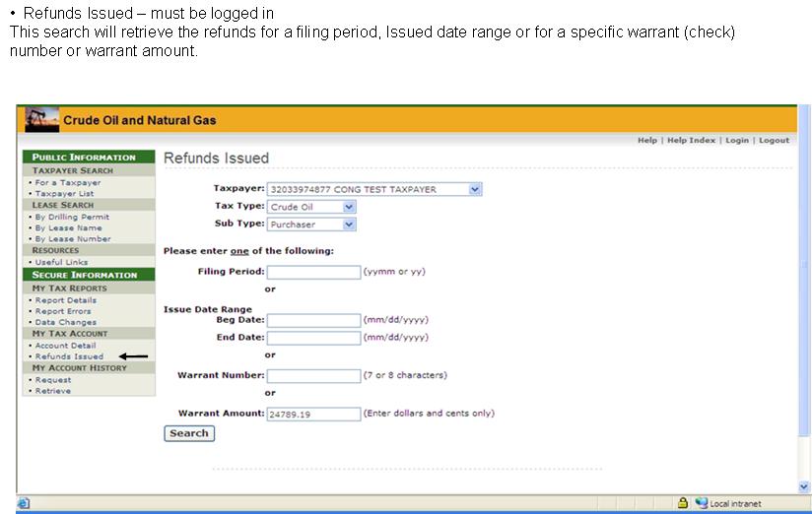Select Refunds Issued in sidebar
Screen dimensions: 812x514
(x=68, y=356)
